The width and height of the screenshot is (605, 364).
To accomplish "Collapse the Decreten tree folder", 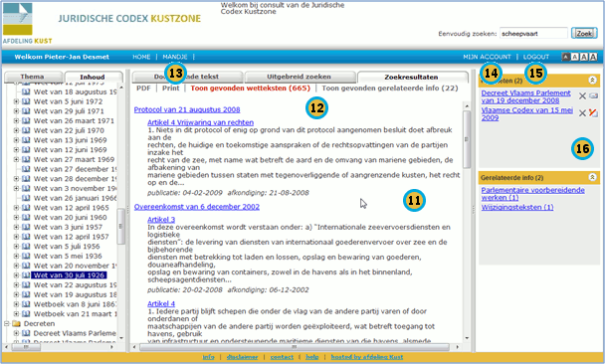I will 7,323.
